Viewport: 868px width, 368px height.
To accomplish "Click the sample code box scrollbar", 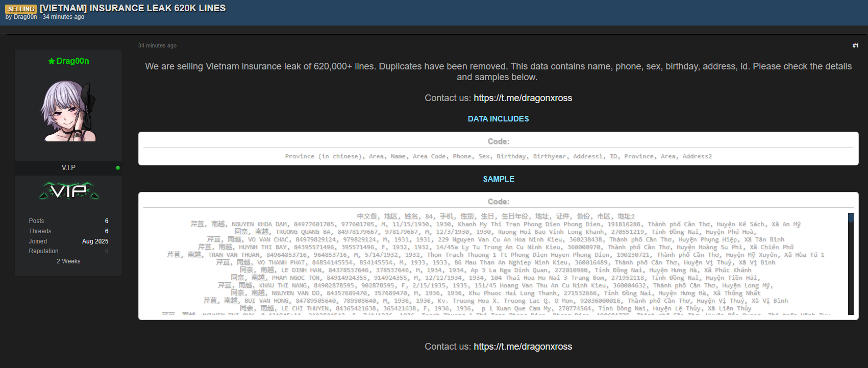I will [x=851, y=263].
